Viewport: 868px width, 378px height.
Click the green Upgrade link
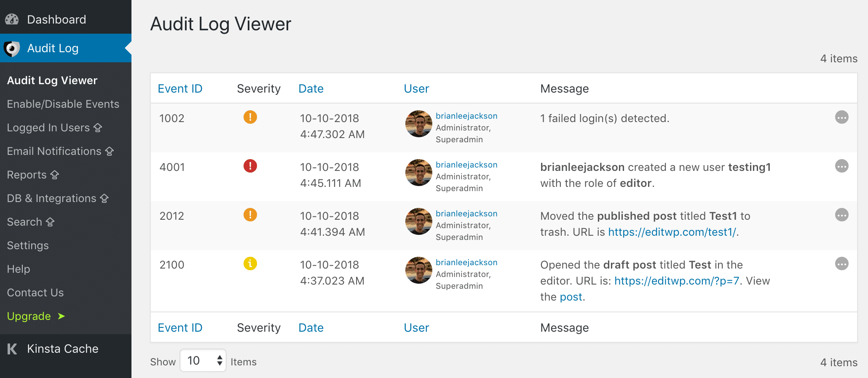pos(29,316)
